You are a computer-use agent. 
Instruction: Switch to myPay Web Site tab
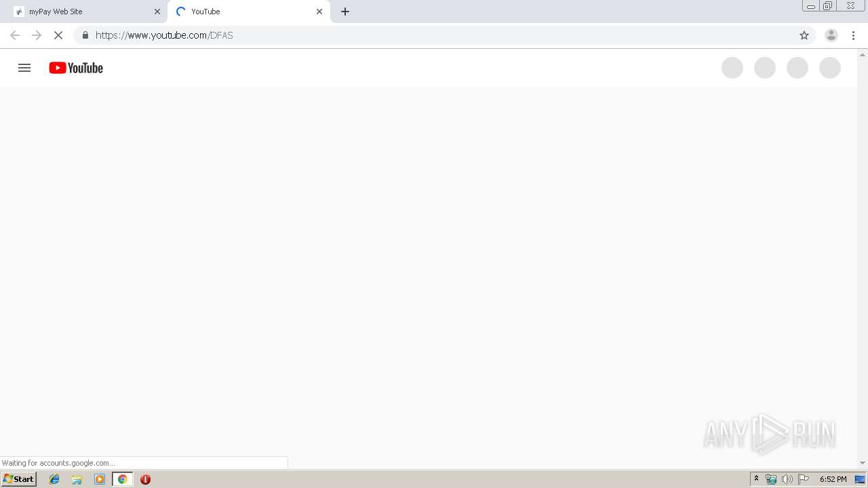pyautogui.click(x=87, y=12)
